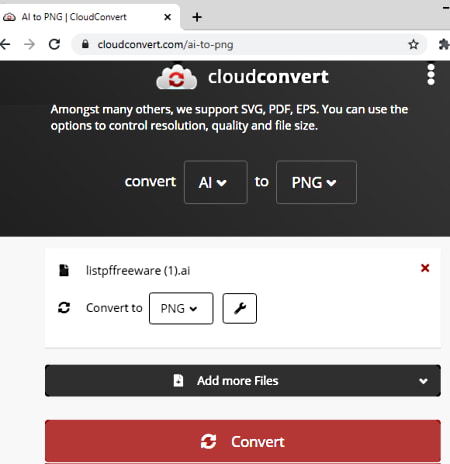The height and width of the screenshot is (464, 450).
Task: Close the AI to PNG tab
Action: tap(168, 17)
